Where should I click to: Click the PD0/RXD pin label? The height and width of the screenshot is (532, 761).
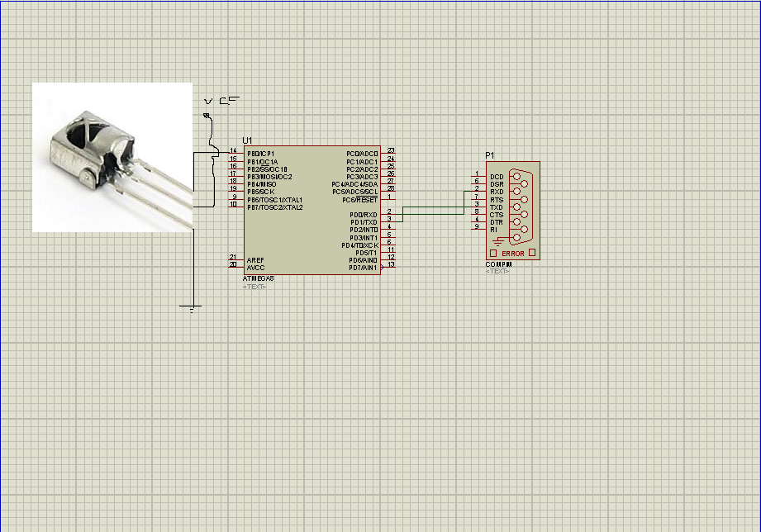363,215
